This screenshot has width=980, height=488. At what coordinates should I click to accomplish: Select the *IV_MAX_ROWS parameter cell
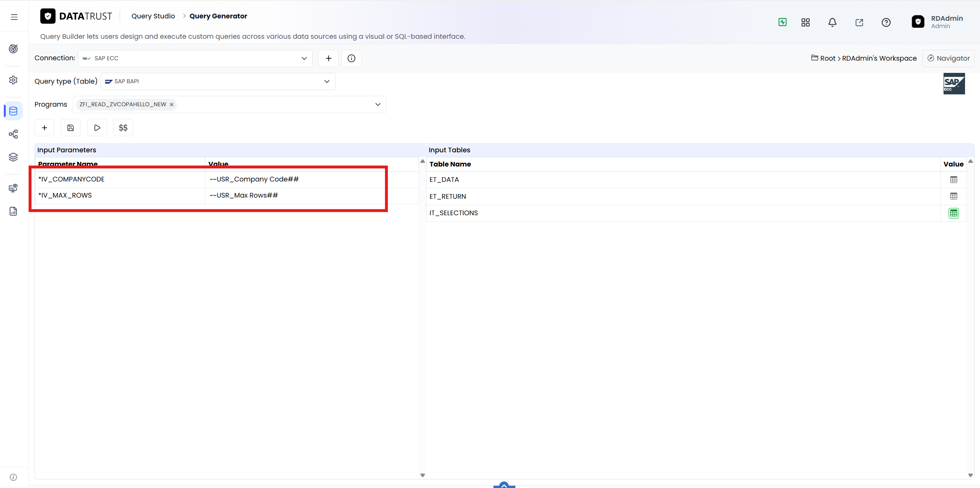(x=120, y=195)
